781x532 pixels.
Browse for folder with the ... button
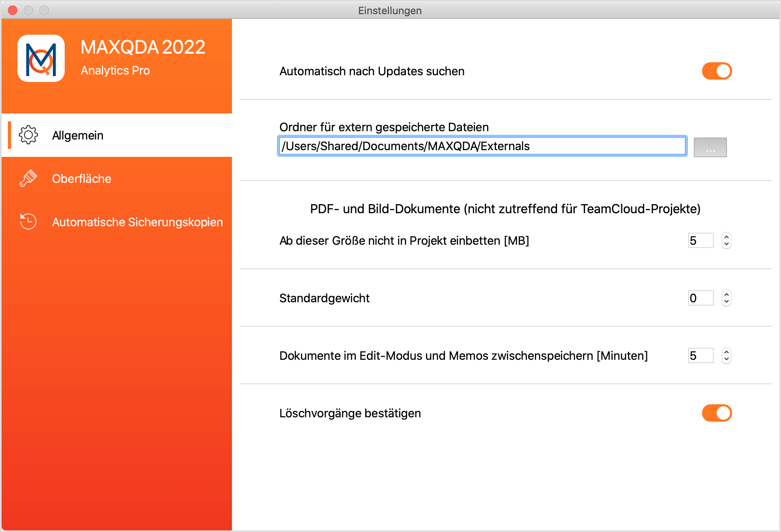coord(710,147)
